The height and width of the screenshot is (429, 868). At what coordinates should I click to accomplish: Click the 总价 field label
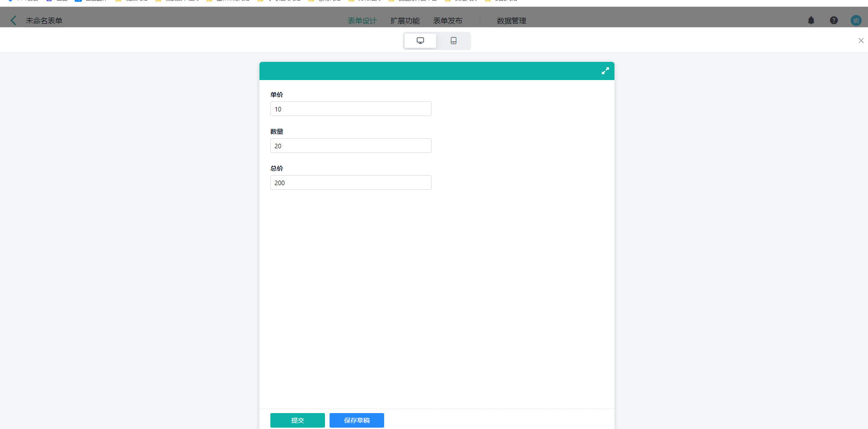point(277,168)
